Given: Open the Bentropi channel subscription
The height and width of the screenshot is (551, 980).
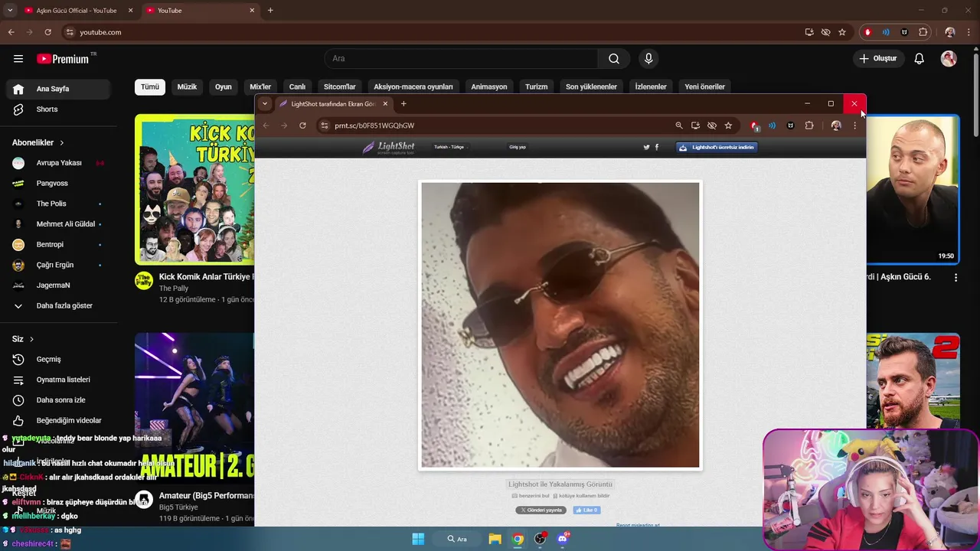Looking at the screenshot, I should click(58, 245).
